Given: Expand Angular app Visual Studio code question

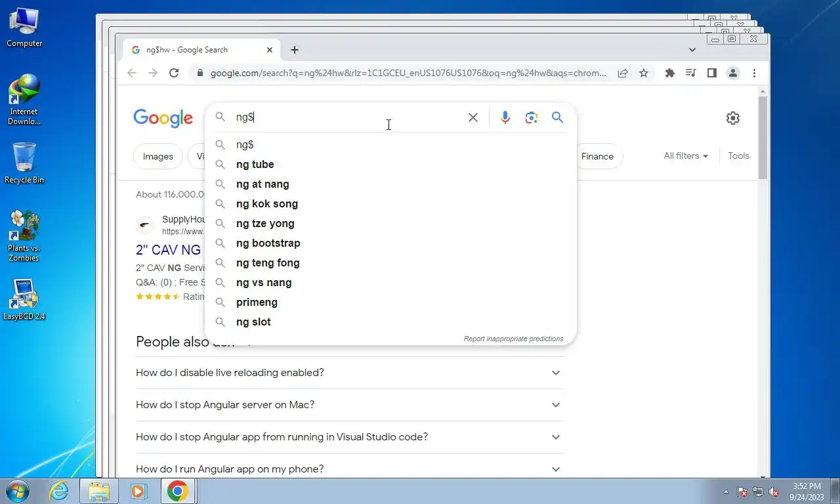Looking at the screenshot, I should pyautogui.click(x=350, y=437).
